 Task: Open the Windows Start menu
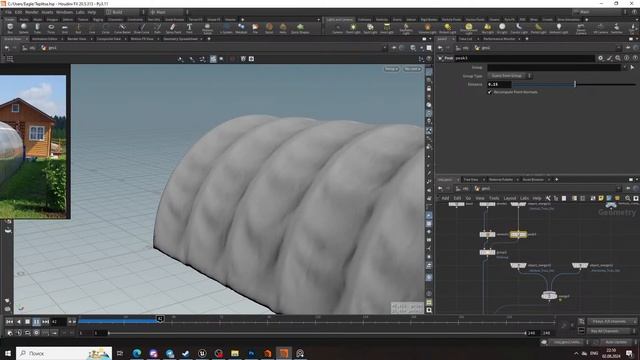[x=7, y=353]
